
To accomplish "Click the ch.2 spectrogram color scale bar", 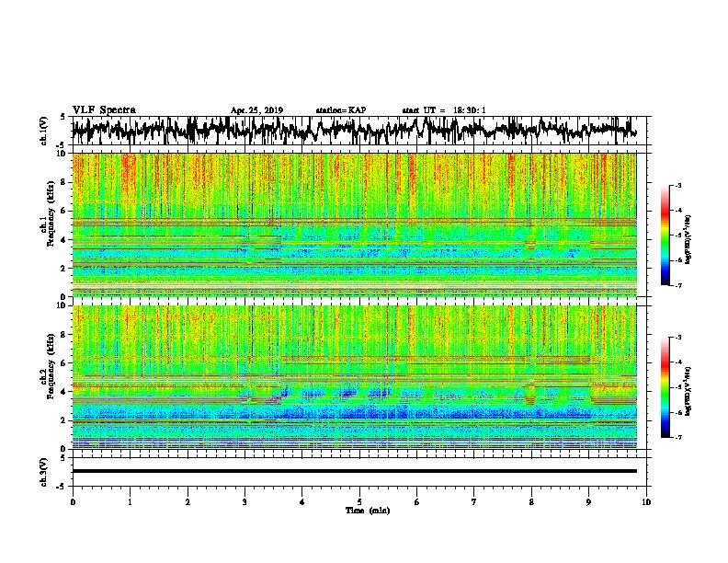I will point(665,387).
